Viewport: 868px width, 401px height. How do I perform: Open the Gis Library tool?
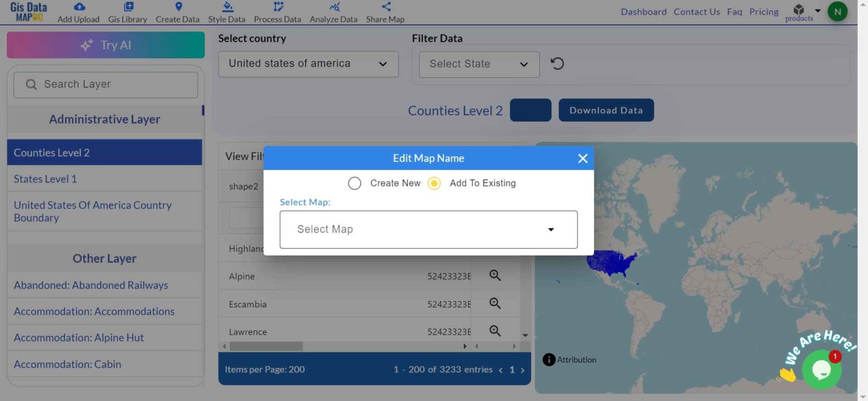pyautogui.click(x=128, y=7)
